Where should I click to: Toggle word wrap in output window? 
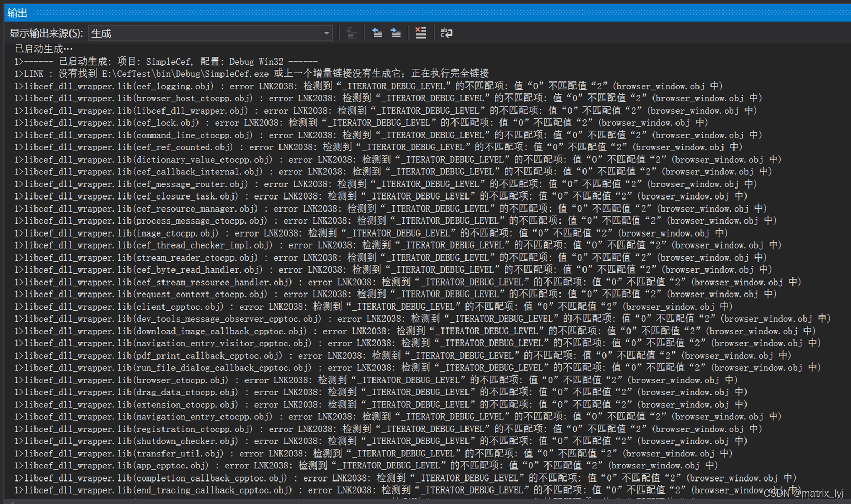click(x=446, y=33)
